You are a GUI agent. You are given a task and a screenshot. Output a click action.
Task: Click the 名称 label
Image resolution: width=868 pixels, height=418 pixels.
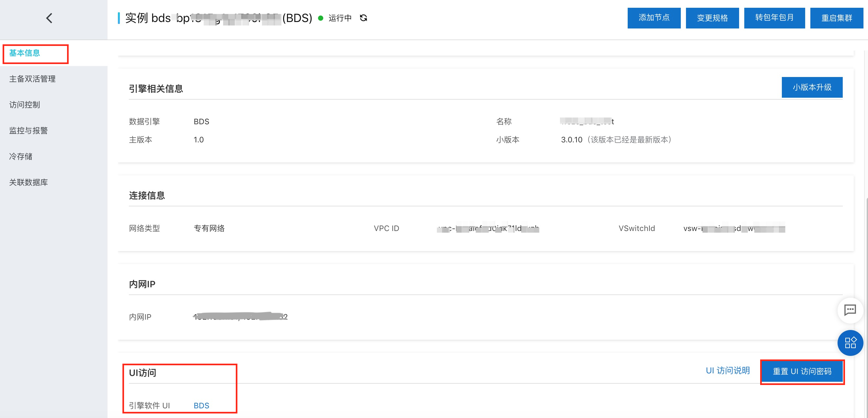coord(504,122)
